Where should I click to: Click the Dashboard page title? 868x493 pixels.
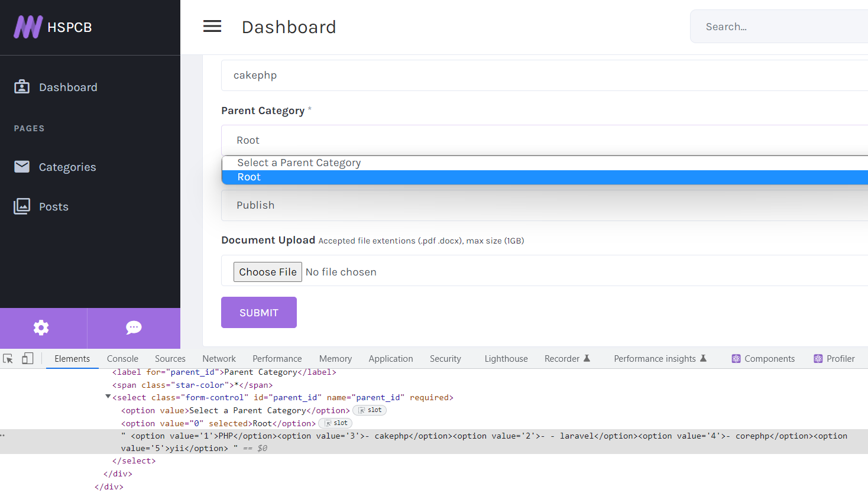coord(289,27)
